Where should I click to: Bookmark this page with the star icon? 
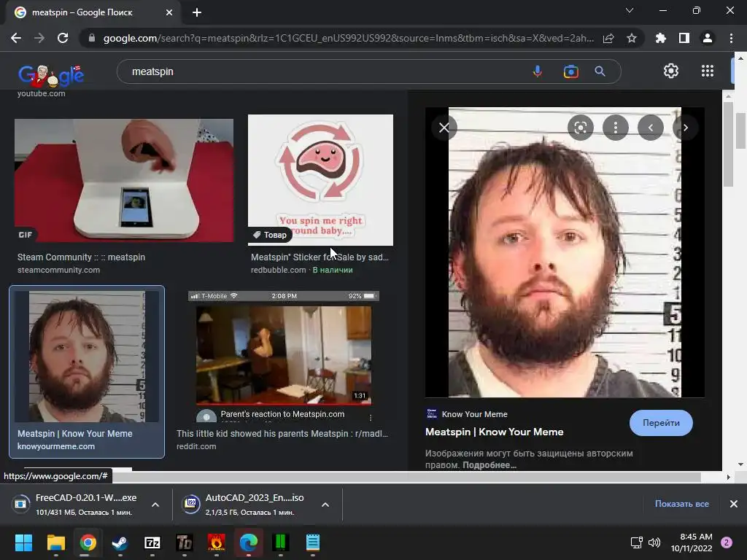(632, 38)
